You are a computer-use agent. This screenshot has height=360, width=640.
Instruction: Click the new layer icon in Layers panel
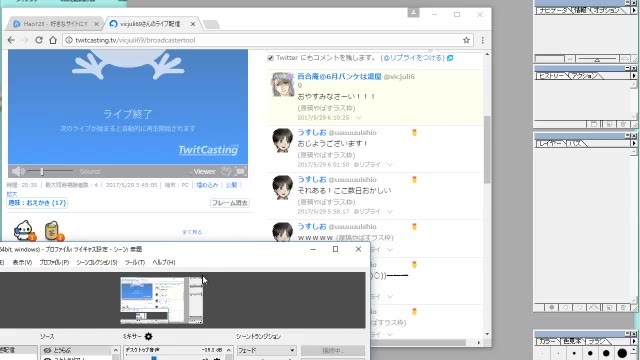click(609, 307)
